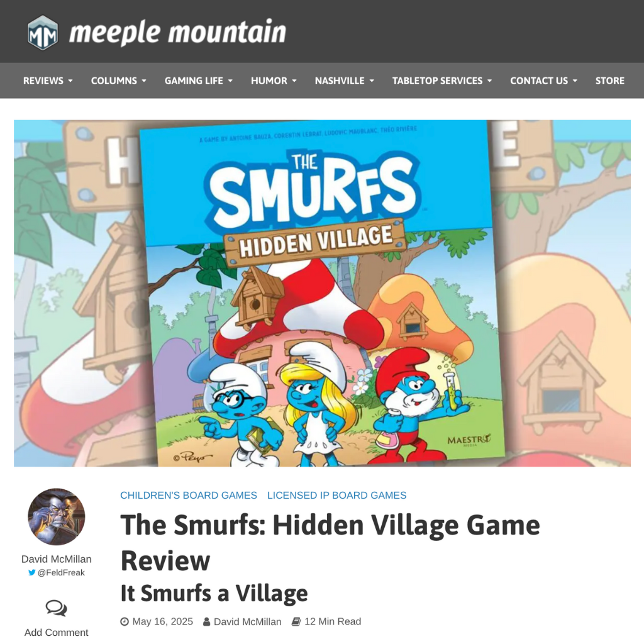Screen dimensions: 644x644
Task: Click the Smurfs Hidden Village box cover image
Action: click(323, 293)
